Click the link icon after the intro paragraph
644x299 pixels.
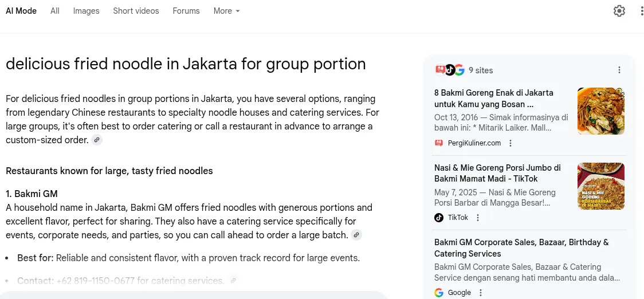click(97, 140)
